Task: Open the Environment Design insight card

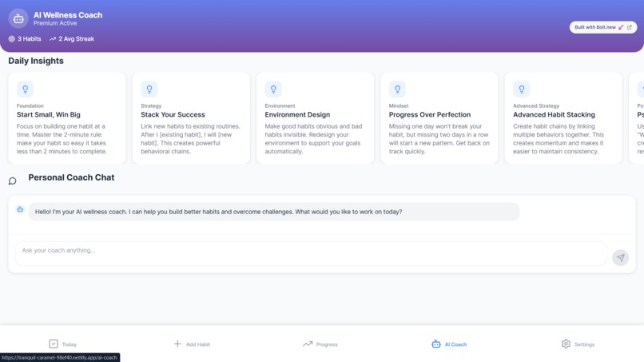Action: 315,118
